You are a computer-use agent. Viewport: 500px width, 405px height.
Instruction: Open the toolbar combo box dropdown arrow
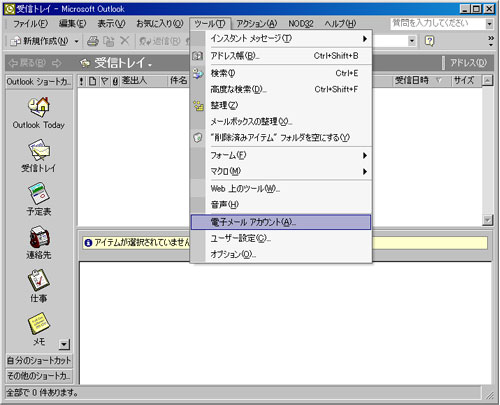point(412,41)
